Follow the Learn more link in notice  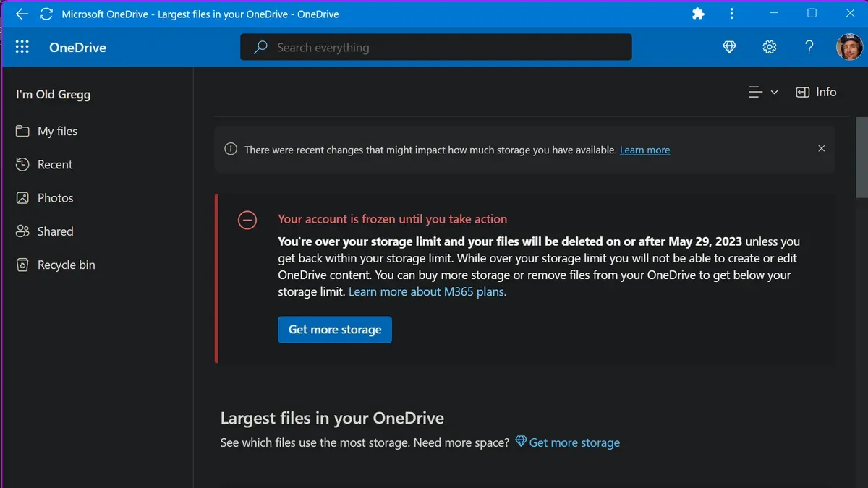pyautogui.click(x=644, y=150)
